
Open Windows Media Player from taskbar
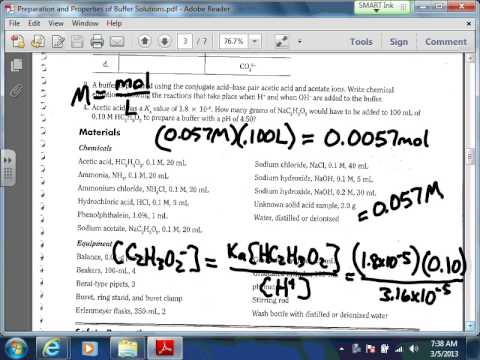tap(89, 348)
